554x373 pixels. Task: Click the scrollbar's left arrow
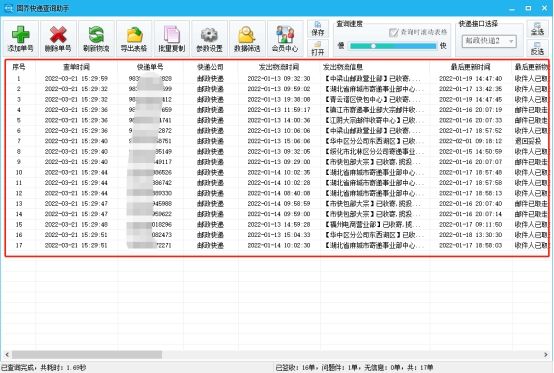tap(7, 354)
